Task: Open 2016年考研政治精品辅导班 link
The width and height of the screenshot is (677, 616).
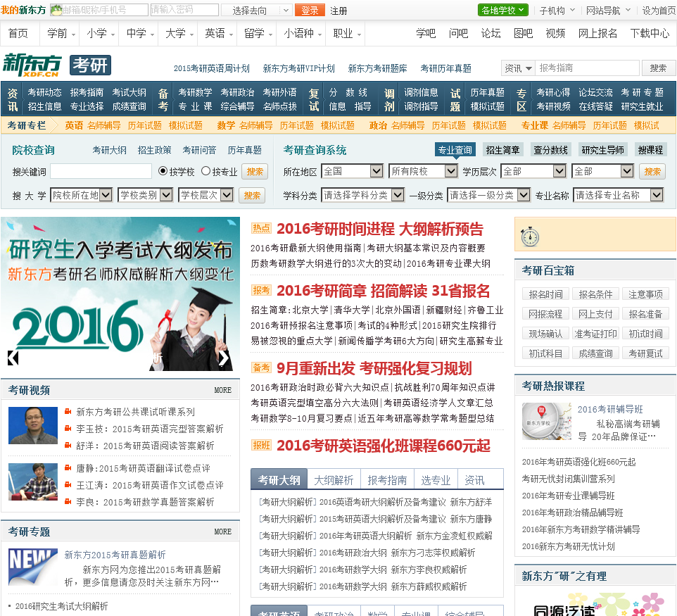Action: tap(573, 513)
